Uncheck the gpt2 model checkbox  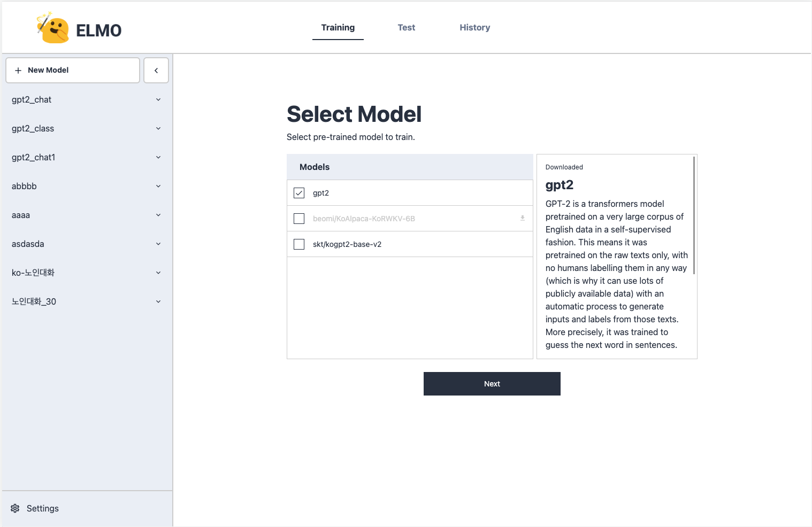tap(298, 192)
